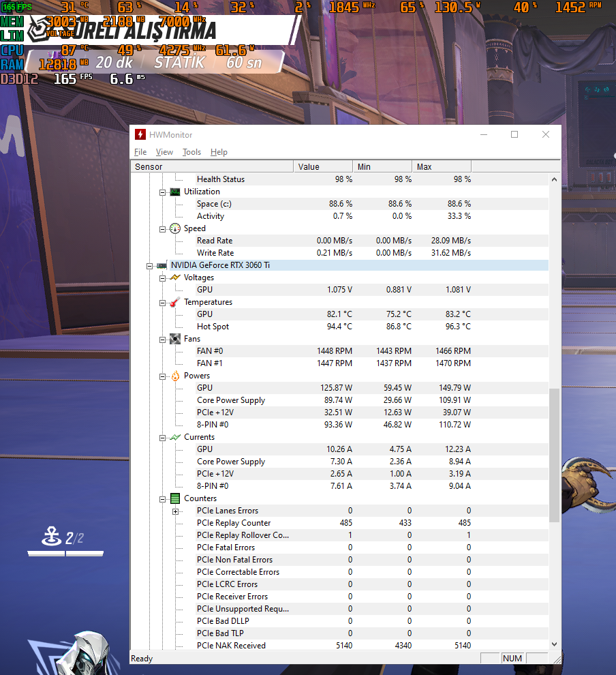Open the File menu
Image resolution: width=616 pixels, height=675 pixels.
[x=140, y=152]
